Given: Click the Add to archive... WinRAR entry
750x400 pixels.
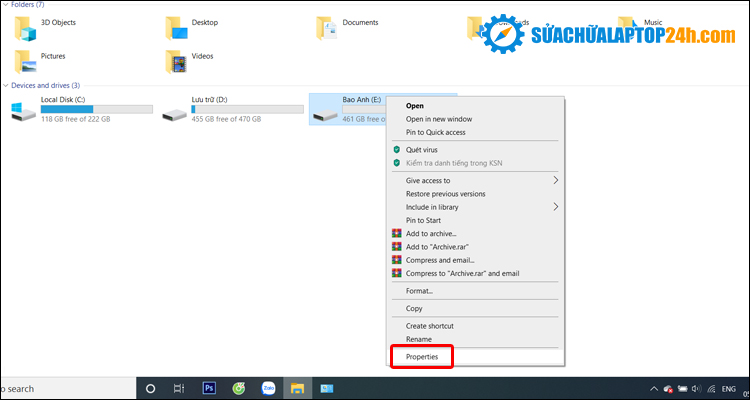Looking at the screenshot, I should coord(431,233).
